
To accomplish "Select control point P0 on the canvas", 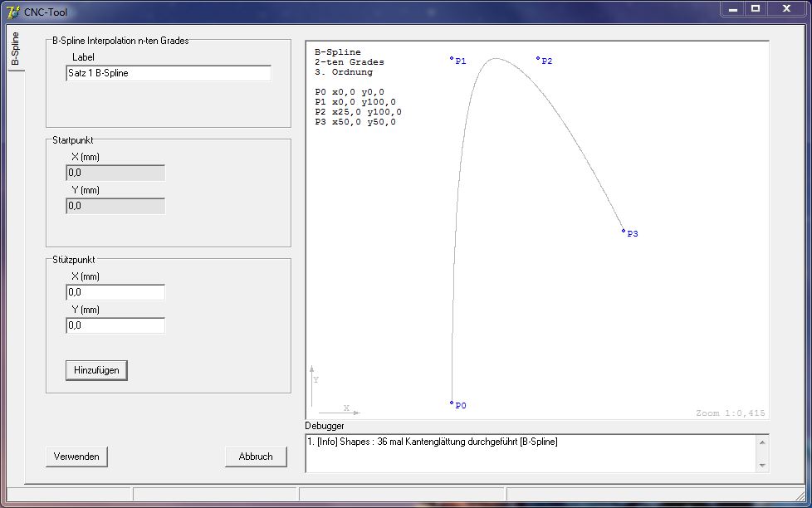I will (x=452, y=403).
